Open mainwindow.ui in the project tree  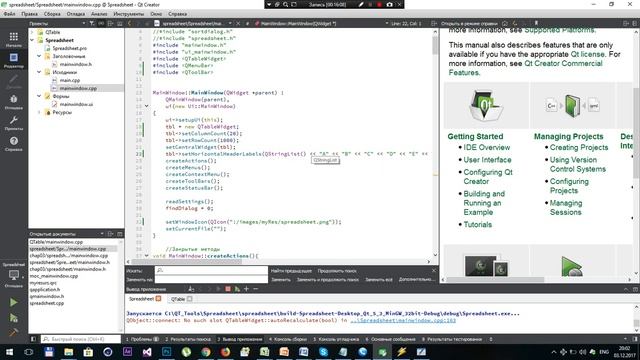[76, 104]
